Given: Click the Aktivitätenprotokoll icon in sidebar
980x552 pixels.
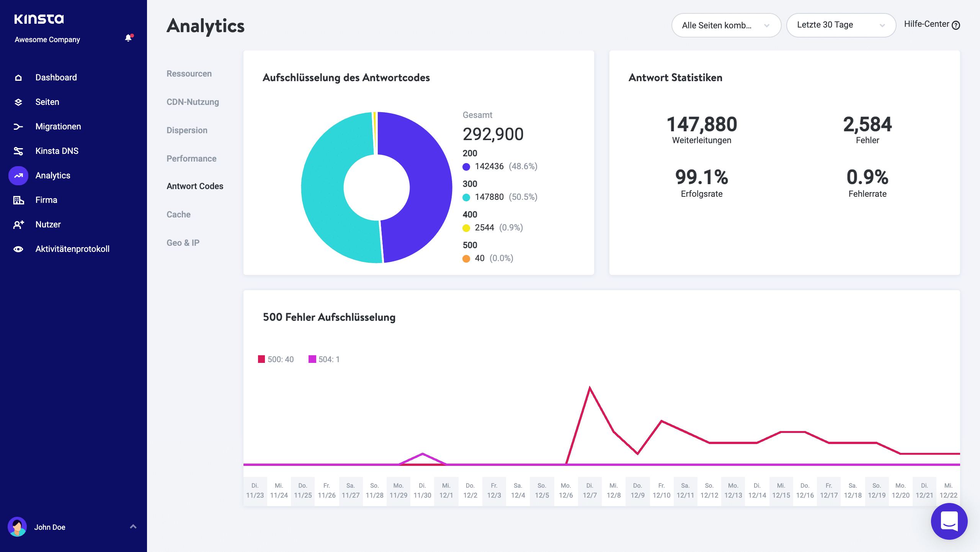Looking at the screenshot, I should click(18, 249).
